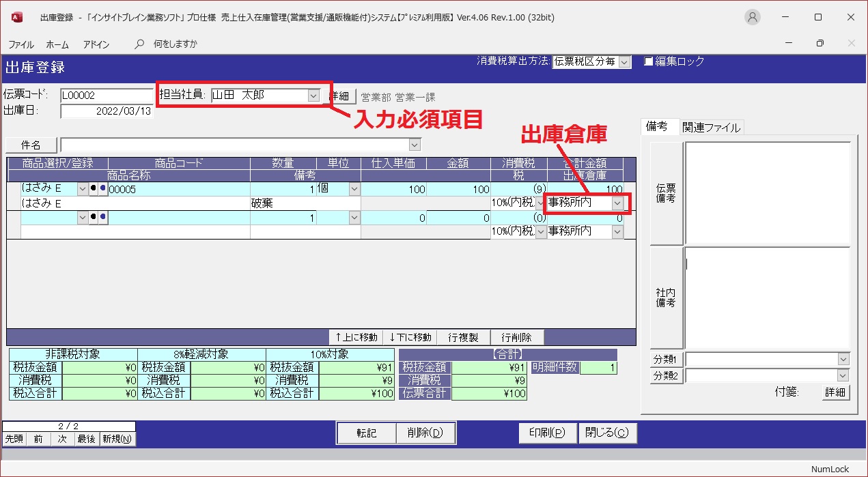Open the ファイル menu
Image resolution: width=868 pixels, height=477 pixels.
click(x=21, y=44)
